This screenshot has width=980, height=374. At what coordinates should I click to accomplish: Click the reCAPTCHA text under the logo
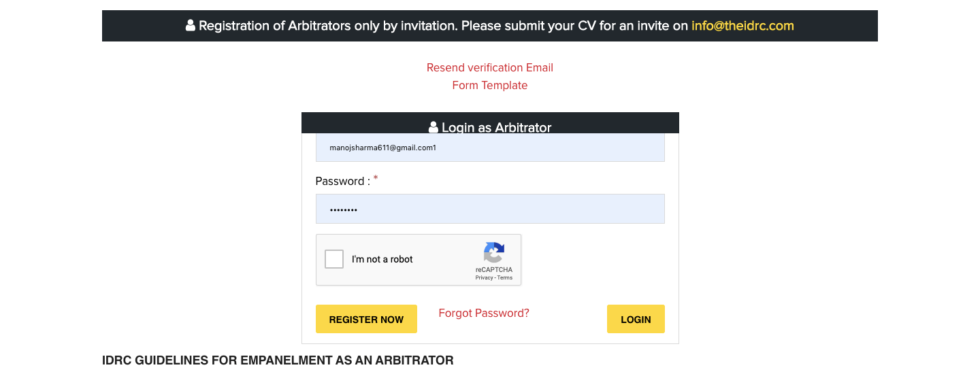tap(494, 270)
